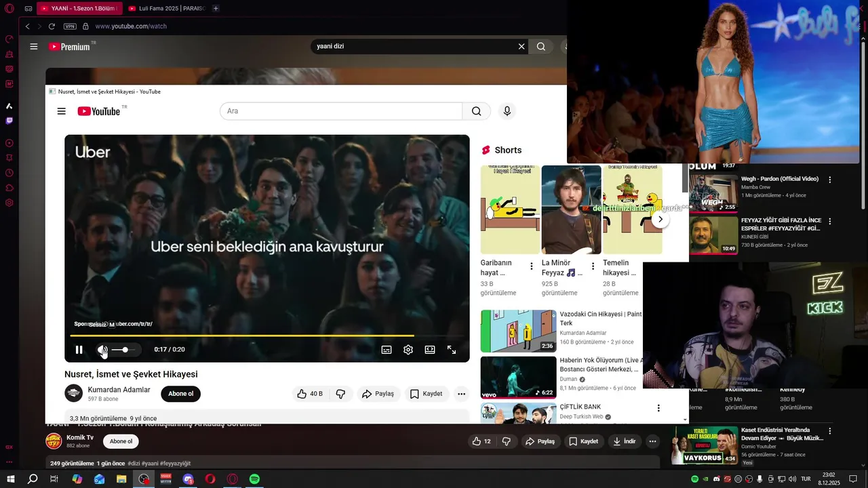Open player settings gear
The height and width of the screenshot is (488, 868).
[x=408, y=350]
